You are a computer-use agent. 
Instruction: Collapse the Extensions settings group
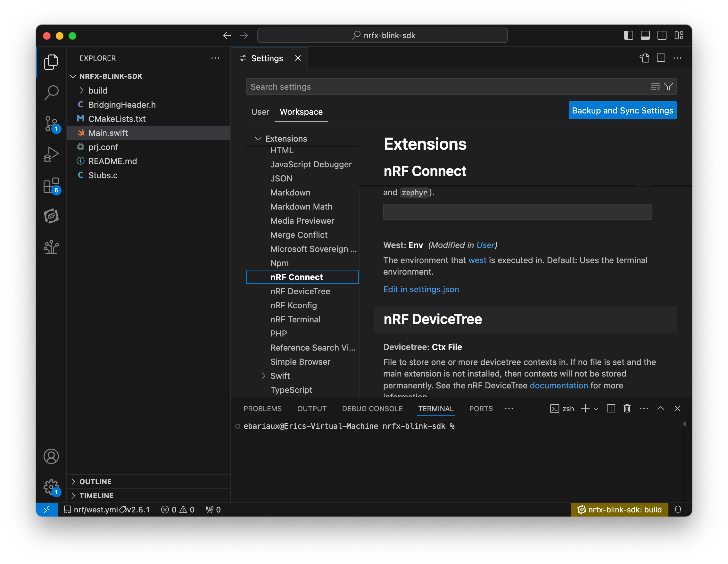click(258, 139)
